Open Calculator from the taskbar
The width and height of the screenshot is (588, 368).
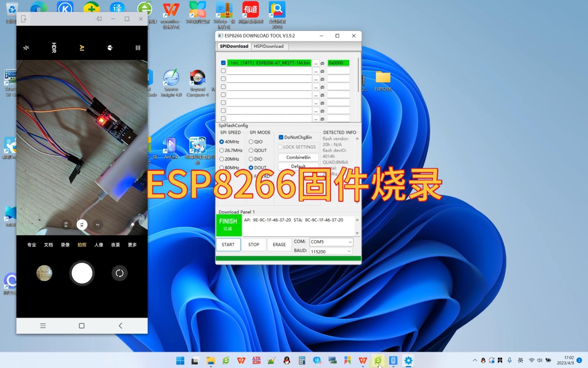302,361
